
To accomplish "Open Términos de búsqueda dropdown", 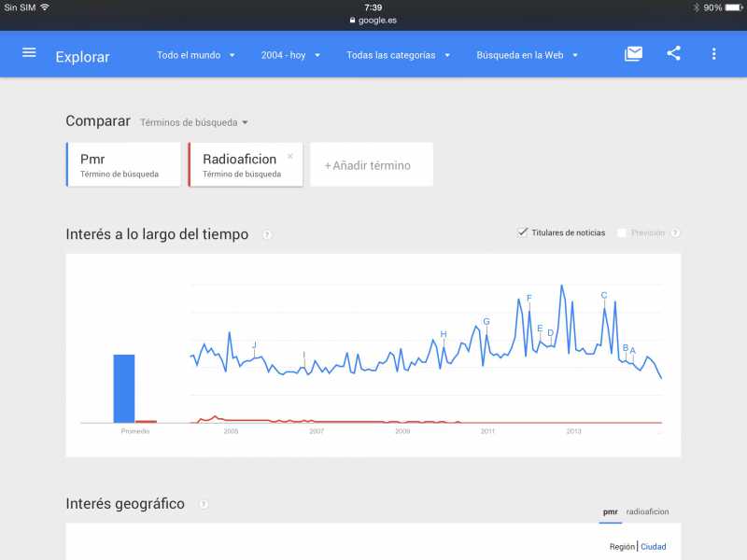I will point(194,122).
